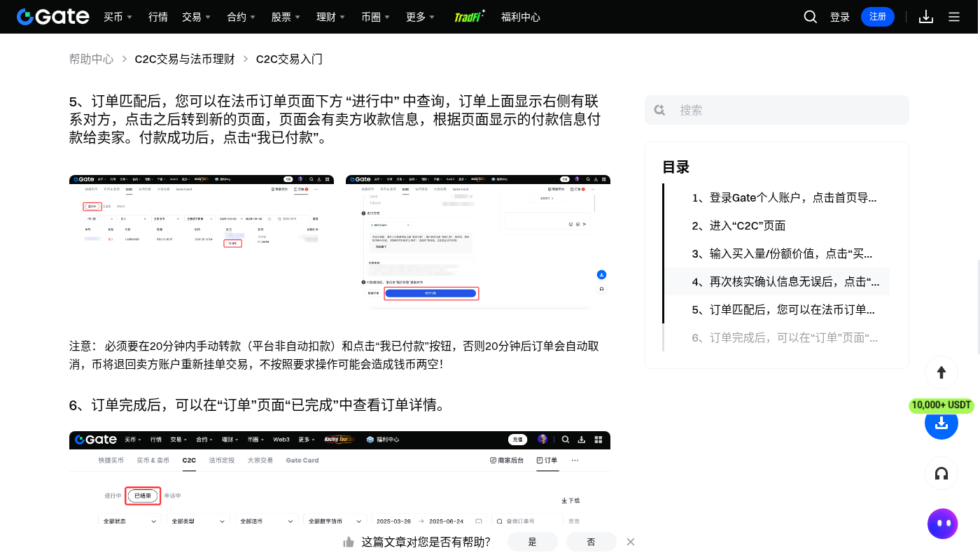
Task: Go to 帮助中心 breadcrumb
Action: [91, 59]
